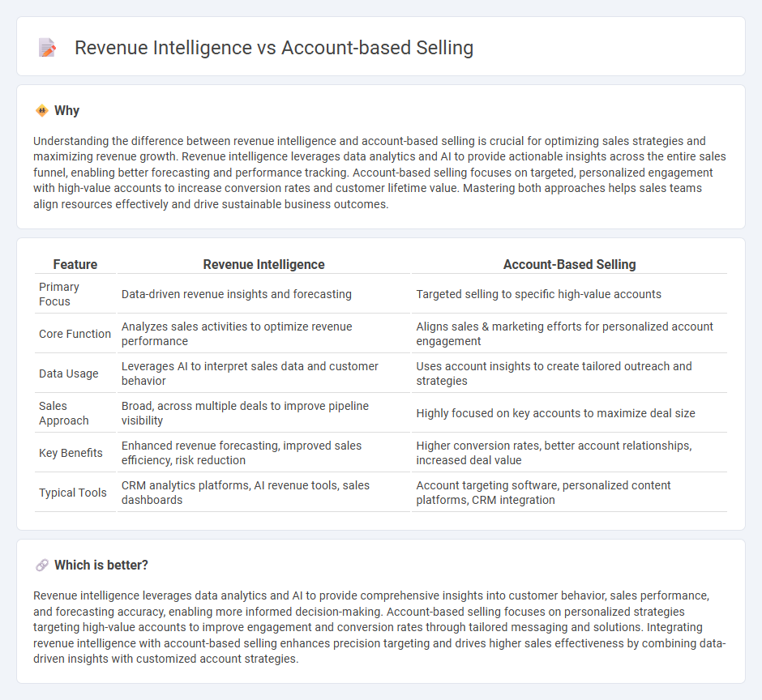The height and width of the screenshot is (700, 762).
Task: Select the Feature column header
Action: (75, 264)
